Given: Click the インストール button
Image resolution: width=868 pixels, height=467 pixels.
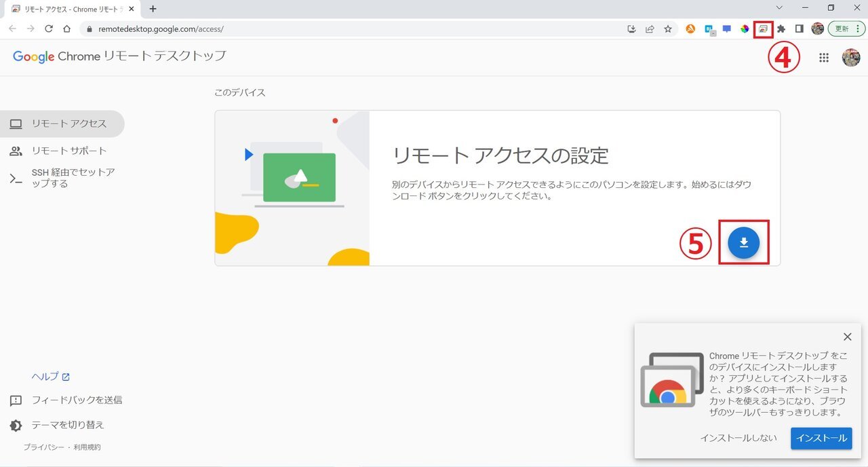Looking at the screenshot, I should coord(821,438).
